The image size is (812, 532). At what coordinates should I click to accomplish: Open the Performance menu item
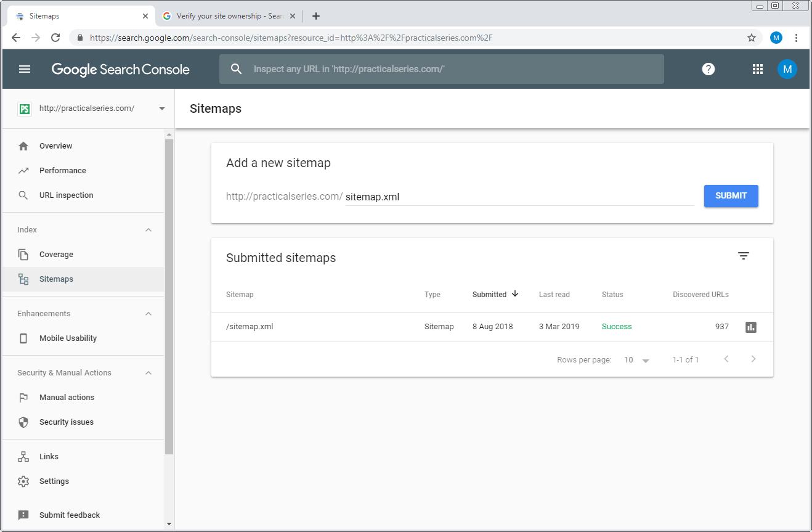tap(83, 171)
